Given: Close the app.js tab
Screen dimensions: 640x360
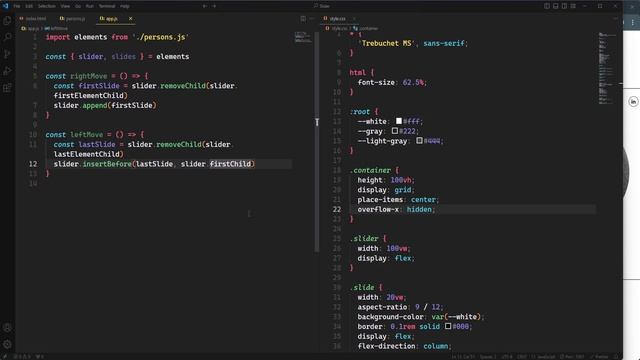Looking at the screenshot, I should click(x=130, y=18).
